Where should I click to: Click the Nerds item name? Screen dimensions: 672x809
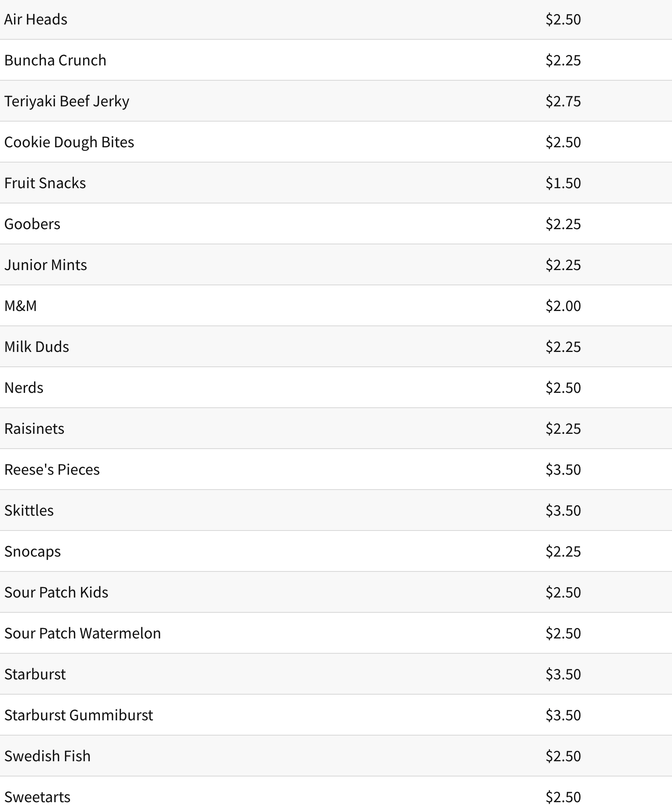click(24, 388)
